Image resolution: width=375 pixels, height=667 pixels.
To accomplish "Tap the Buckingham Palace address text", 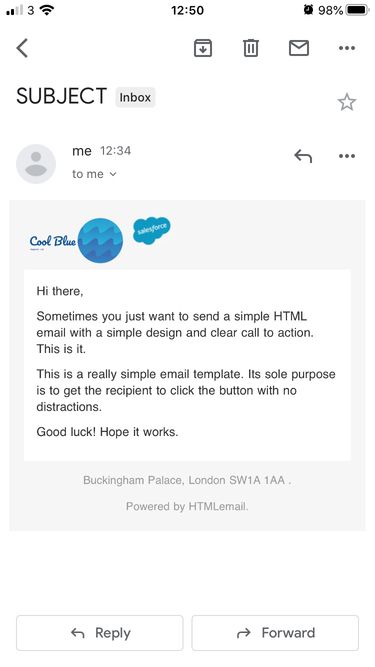I will pos(187,480).
